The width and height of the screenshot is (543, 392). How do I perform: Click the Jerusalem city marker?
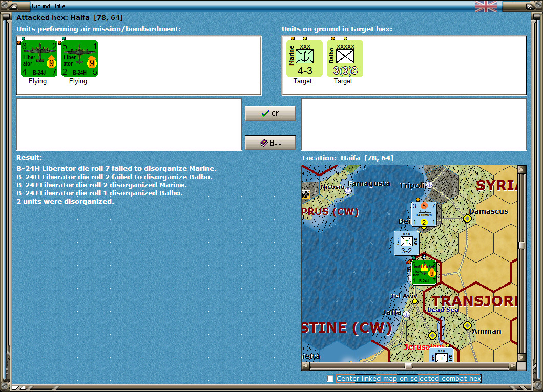point(432,335)
